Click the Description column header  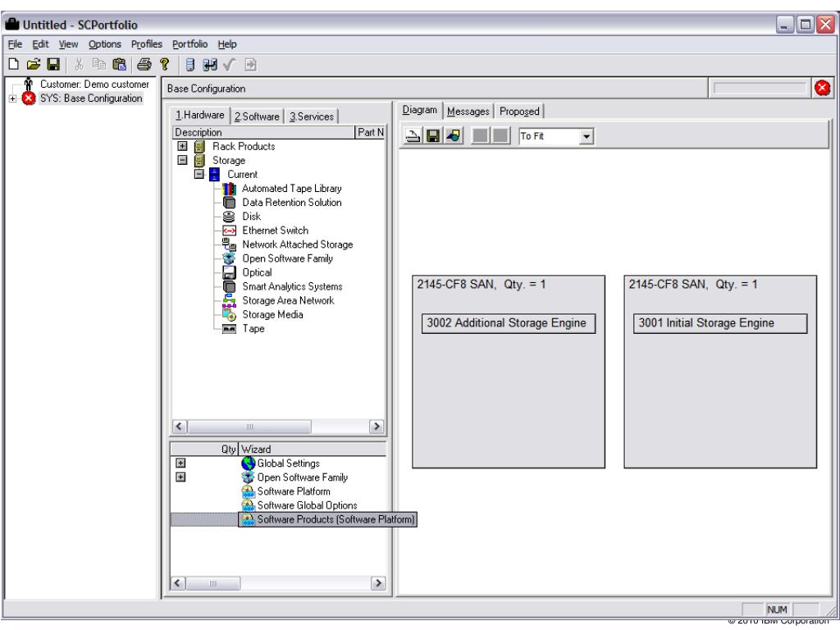[x=263, y=132]
